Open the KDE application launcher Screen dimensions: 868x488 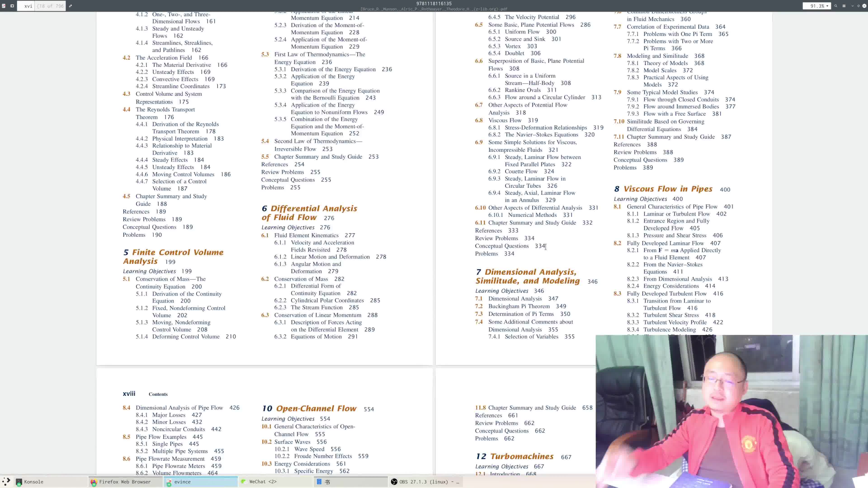pyautogui.click(x=6, y=481)
